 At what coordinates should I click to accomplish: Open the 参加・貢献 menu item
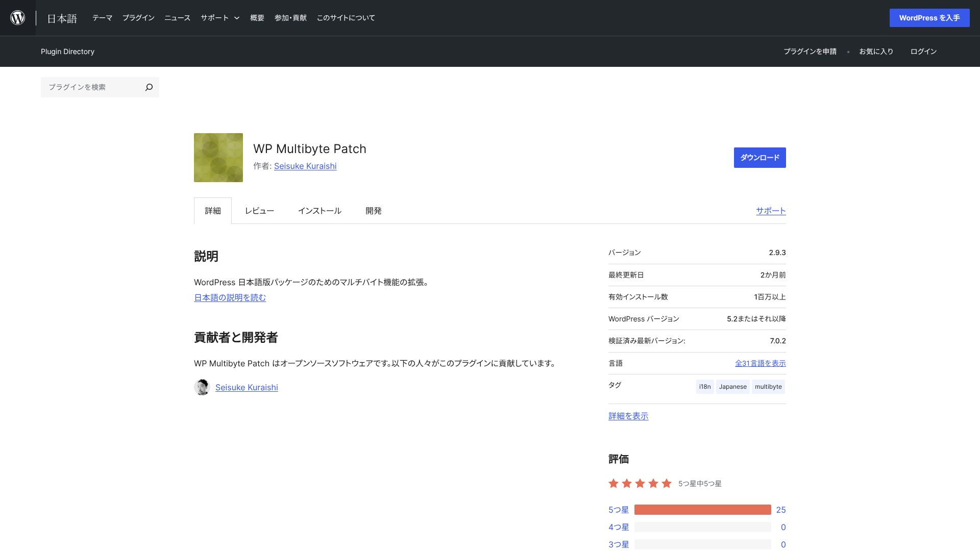coord(290,18)
